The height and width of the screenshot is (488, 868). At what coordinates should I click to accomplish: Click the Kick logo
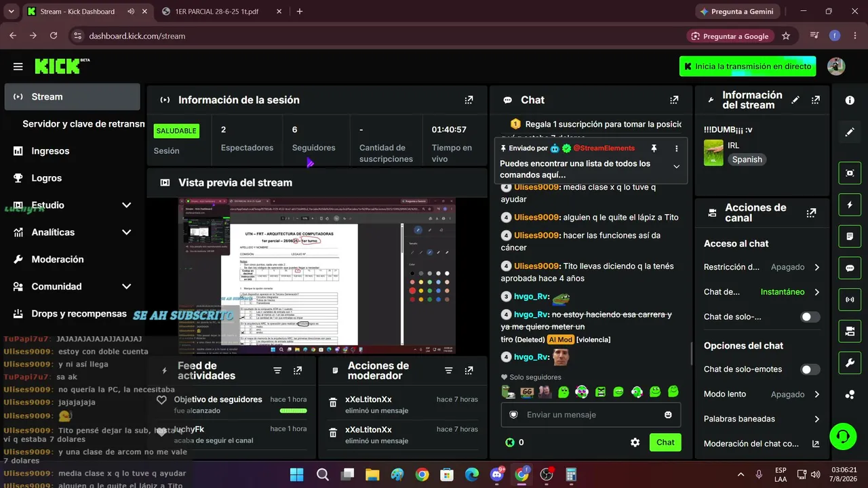click(62, 66)
